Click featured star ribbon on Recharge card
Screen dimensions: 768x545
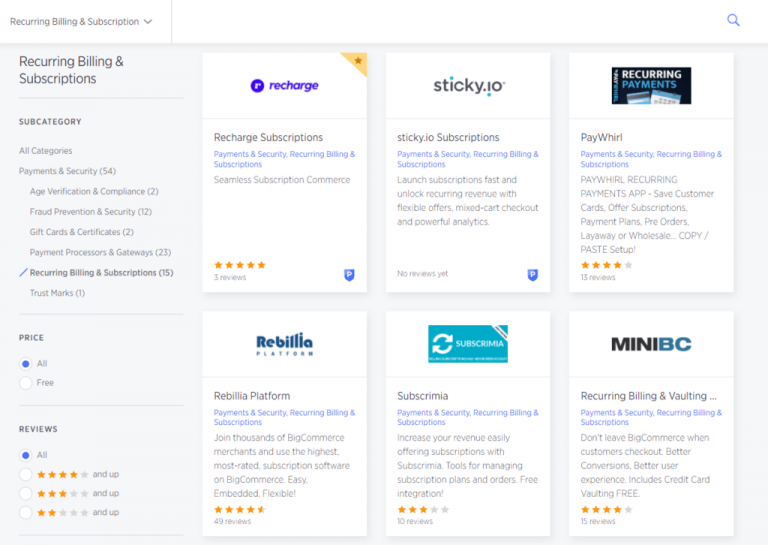coord(358,62)
